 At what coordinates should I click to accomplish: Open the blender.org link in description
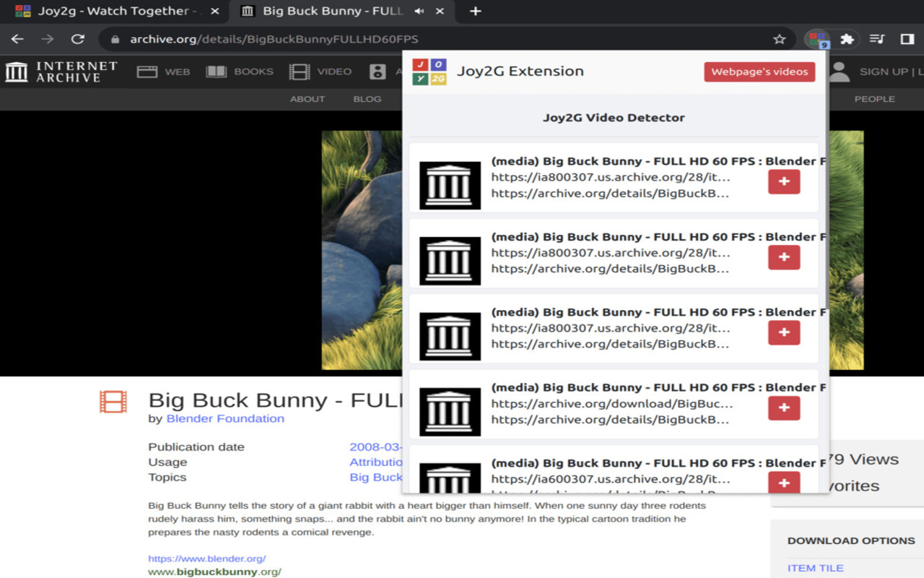tap(206, 558)
